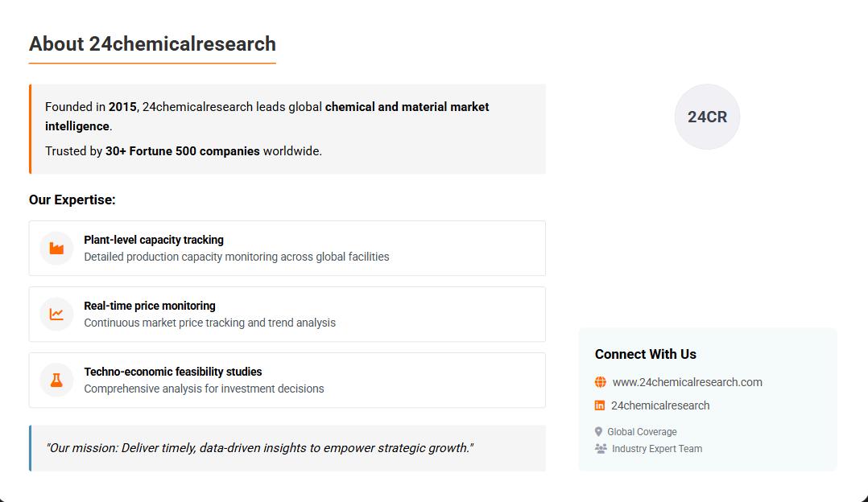868x502 pixels.
Task: Click the 24CR circular logo
Action: (707, 117)
